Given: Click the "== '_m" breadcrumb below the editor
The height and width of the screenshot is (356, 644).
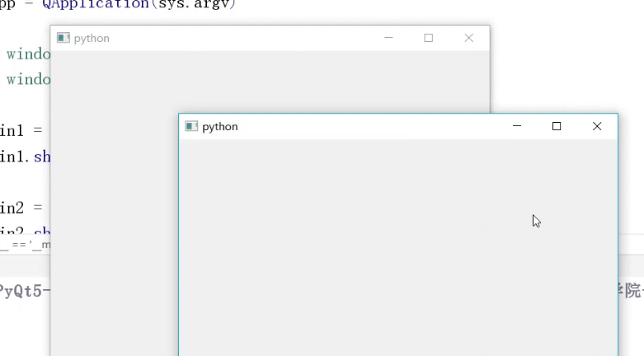Looking at the screenshot, I should click(x=25, y=245).
